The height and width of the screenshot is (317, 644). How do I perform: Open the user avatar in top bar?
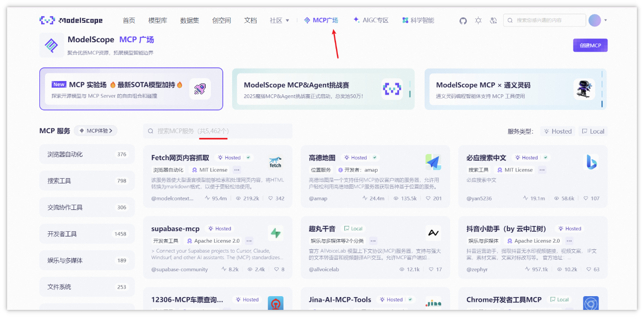595,20
